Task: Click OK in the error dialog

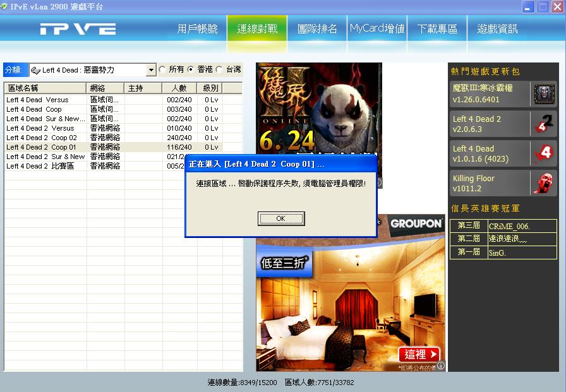Action: [281, 218]
